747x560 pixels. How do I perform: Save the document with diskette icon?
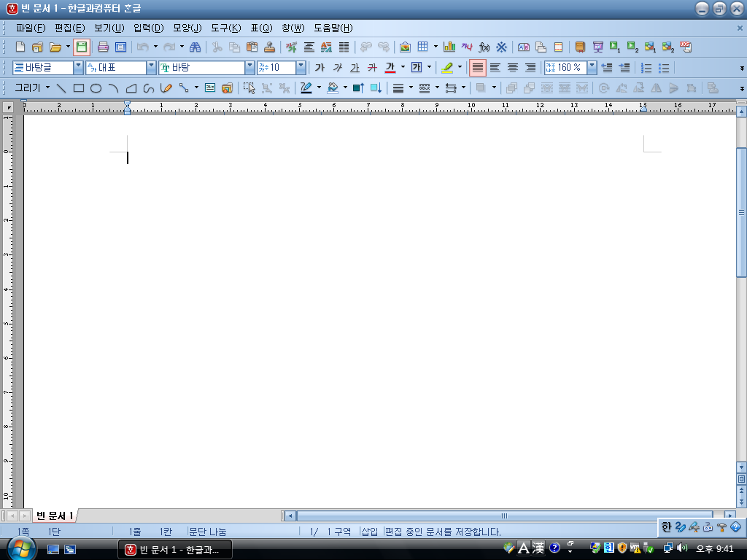click(x=82, y=47)
